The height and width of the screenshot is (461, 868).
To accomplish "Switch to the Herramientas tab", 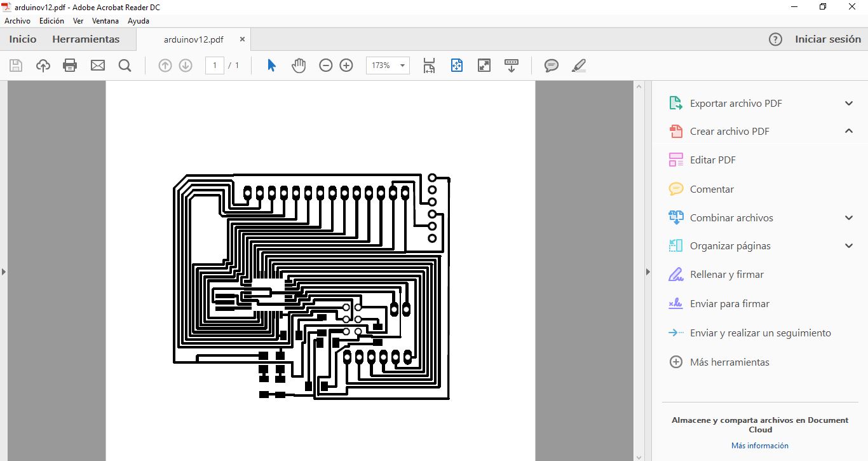I will (86, 39).
